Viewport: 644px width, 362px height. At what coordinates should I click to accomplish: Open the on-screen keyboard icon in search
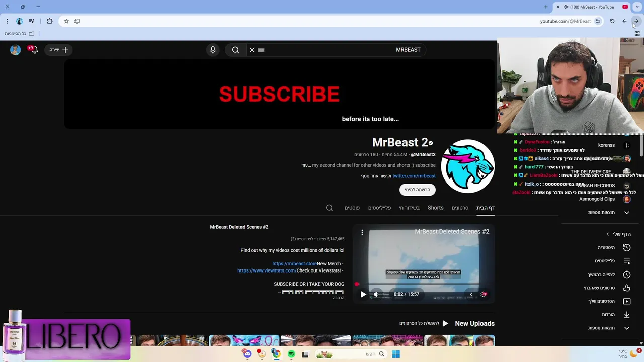coord(261,50)
